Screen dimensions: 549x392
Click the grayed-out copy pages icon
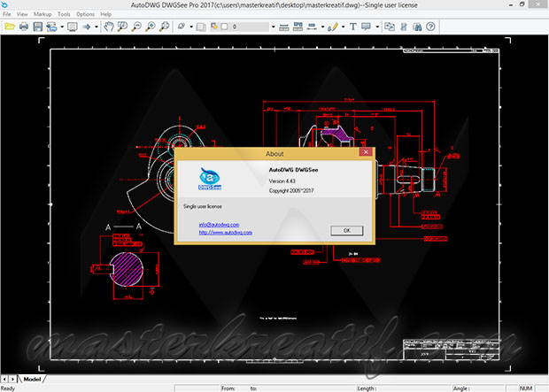pyautogui.click(x=201, y=27)
